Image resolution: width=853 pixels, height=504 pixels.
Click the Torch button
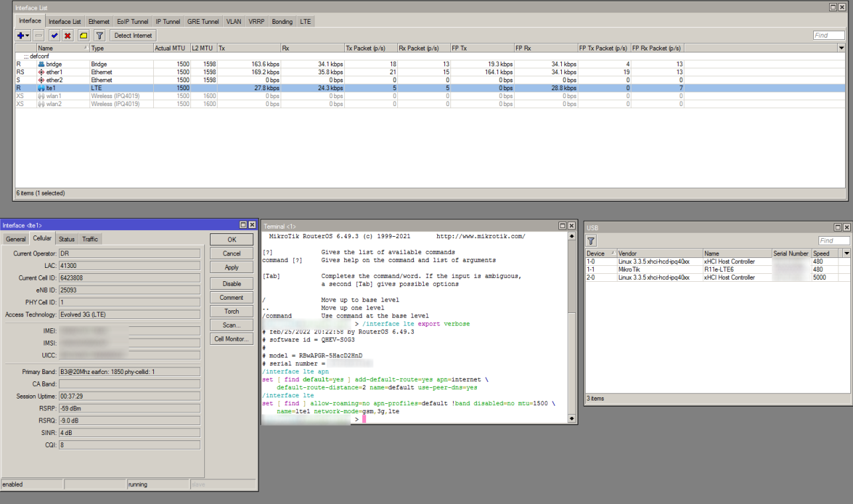[x=231, y=311]
